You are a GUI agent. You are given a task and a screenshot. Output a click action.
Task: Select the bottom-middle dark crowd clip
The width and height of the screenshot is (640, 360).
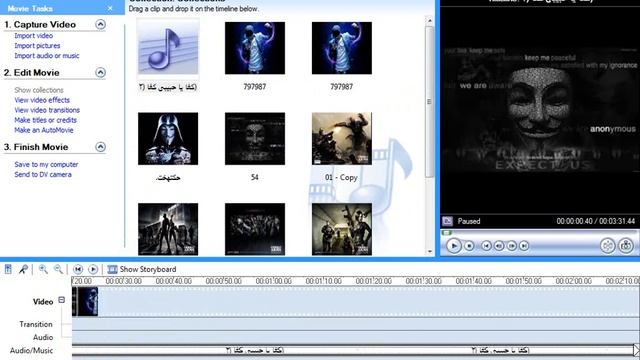point(255,229)
